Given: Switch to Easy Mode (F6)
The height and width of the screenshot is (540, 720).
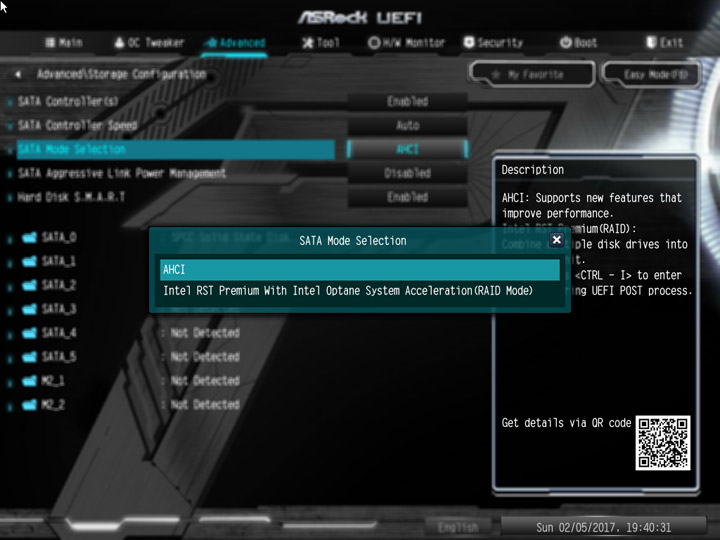Looking at the screenshot, I should click(651, 74).
